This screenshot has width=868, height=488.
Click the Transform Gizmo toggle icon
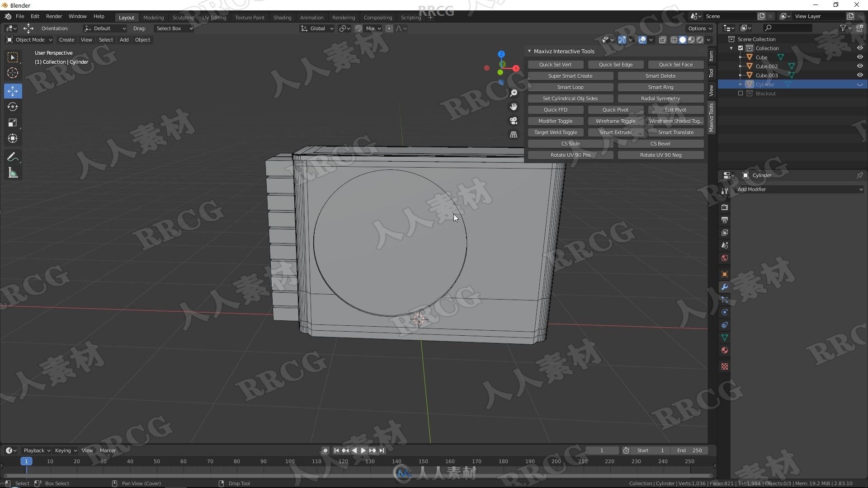tap(623, 39)
